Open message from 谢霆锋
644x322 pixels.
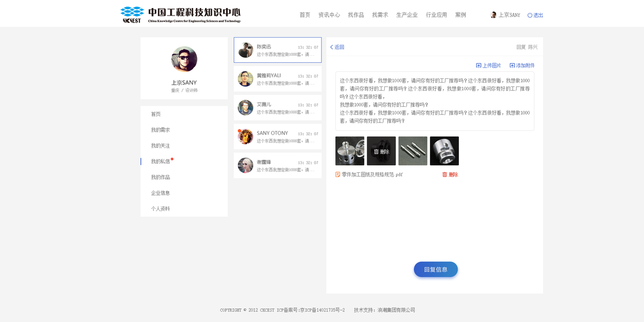277,165
